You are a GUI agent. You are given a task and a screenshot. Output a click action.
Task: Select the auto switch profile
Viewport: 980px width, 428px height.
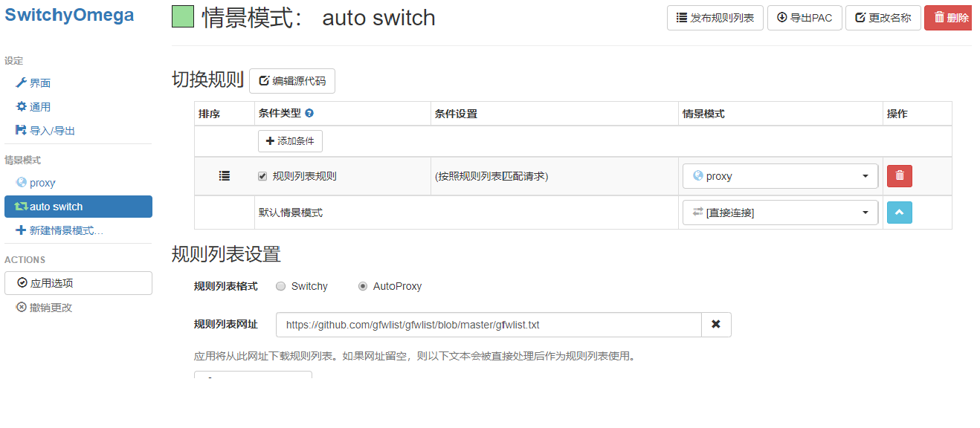tap(78, 207)
